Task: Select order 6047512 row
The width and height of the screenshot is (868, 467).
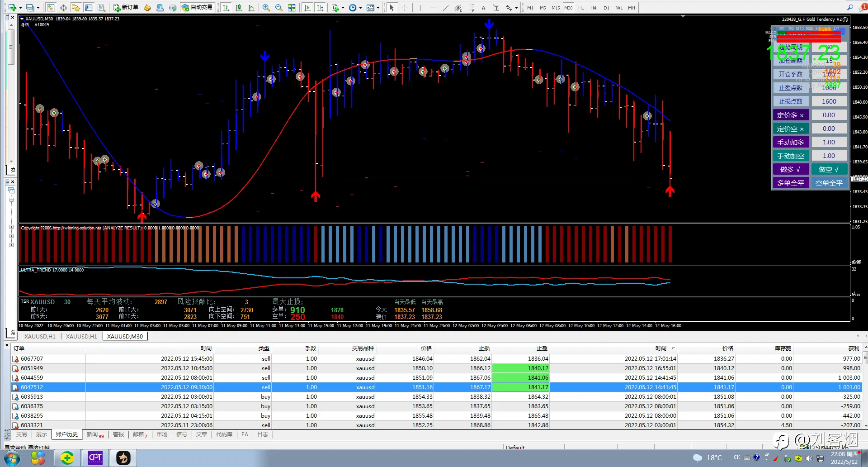Action: 437,387
